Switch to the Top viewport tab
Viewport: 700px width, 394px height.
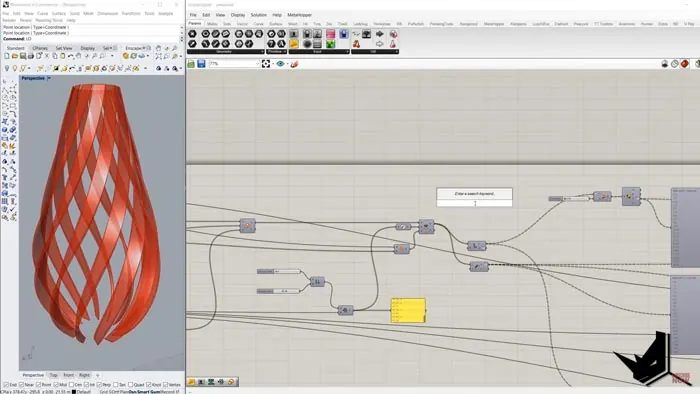[54, 375]
